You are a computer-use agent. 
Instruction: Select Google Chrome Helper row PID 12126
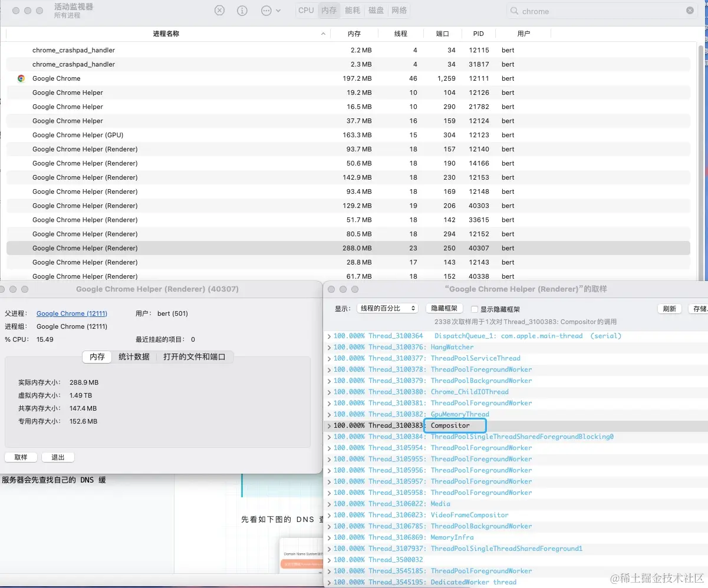click(x=348, y=93)
